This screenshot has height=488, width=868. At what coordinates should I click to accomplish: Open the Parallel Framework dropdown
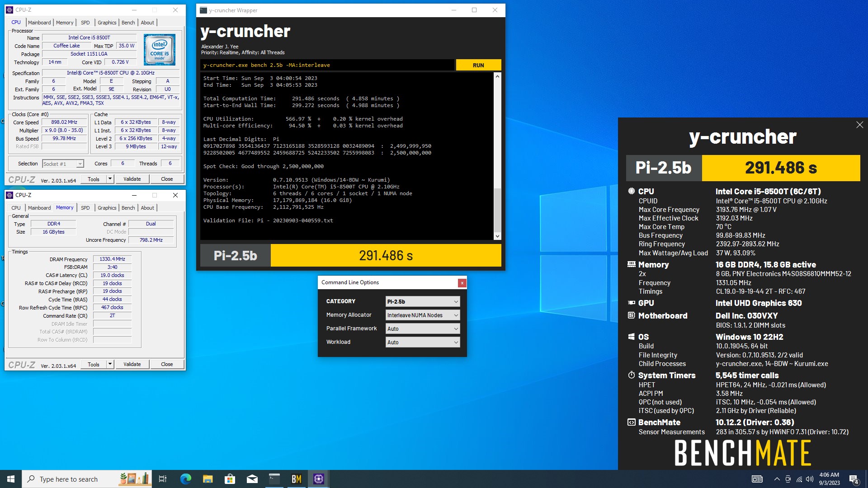coord(423,328)
